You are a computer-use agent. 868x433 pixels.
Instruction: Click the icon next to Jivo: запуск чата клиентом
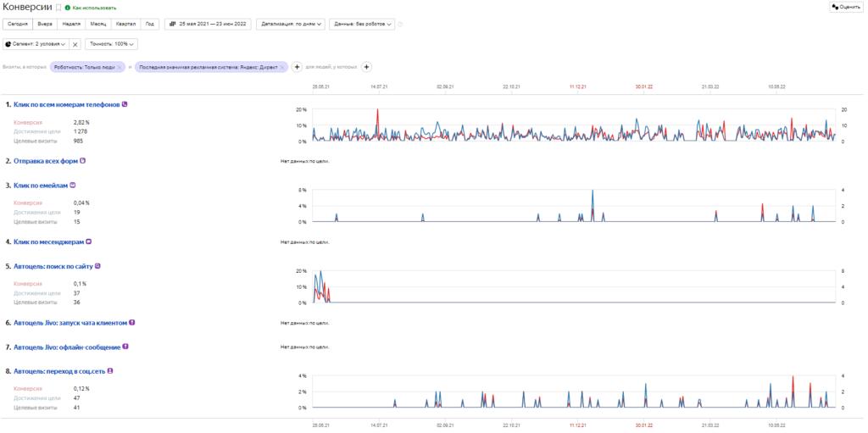pyautogui.click(x=132, y=322)
